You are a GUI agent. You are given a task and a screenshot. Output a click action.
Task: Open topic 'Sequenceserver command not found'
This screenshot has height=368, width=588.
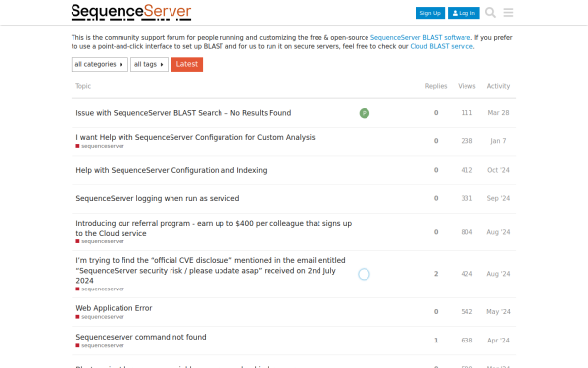(141, 337)
